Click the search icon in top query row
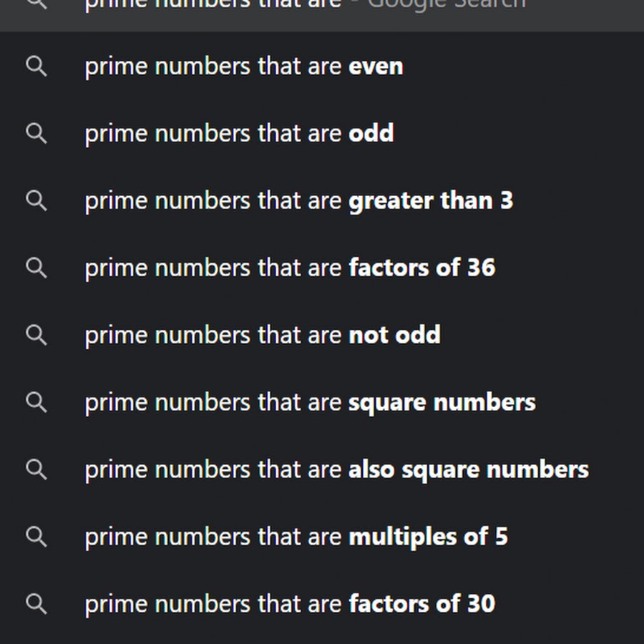Viewport: 644px width, 644px height. point(36,4)
